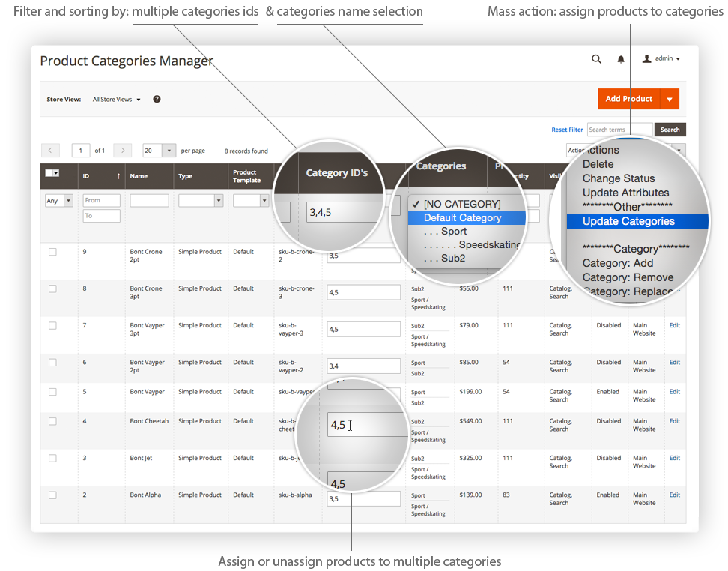The image size is (728, 571).
Task: View notifications via the bell icon
Action: [x=621, y=59]
